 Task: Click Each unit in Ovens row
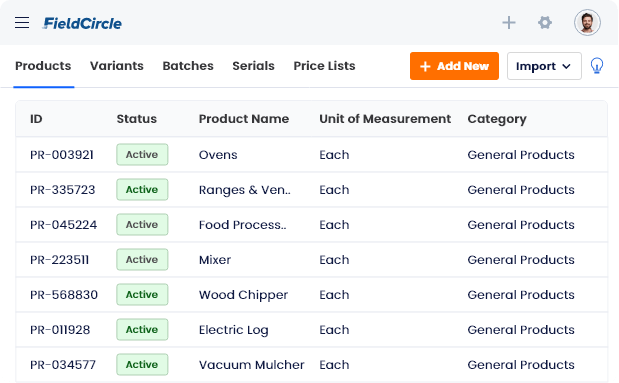coord(334,155)
